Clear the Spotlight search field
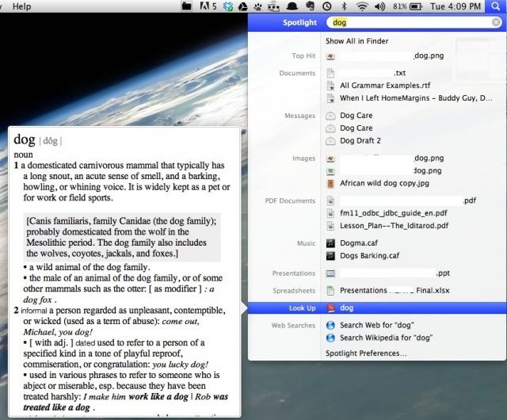The image size is (507, 420). pyautogui.click(x=496, y=23)
